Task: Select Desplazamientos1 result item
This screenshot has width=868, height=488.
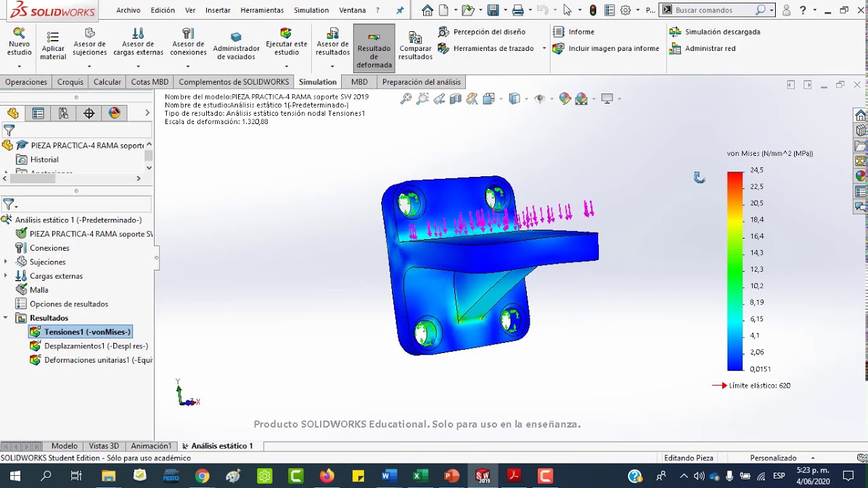Action: click(x=89, y=346)
